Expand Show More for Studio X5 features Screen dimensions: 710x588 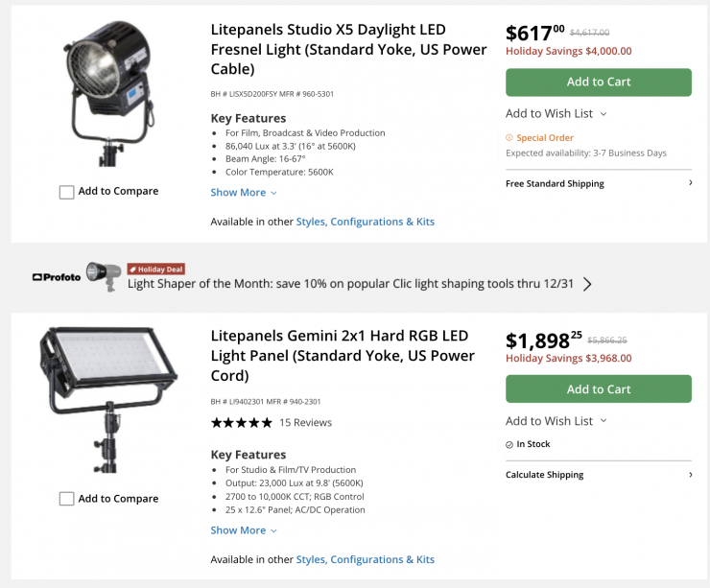click(244, 193)
